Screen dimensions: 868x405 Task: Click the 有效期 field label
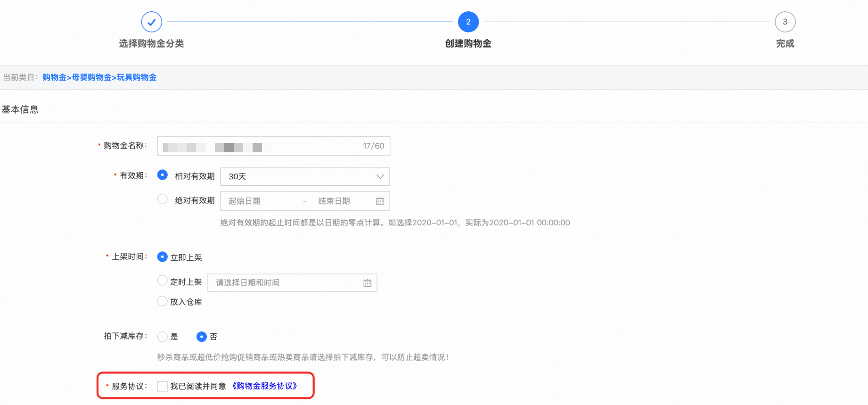pos(133,175)
